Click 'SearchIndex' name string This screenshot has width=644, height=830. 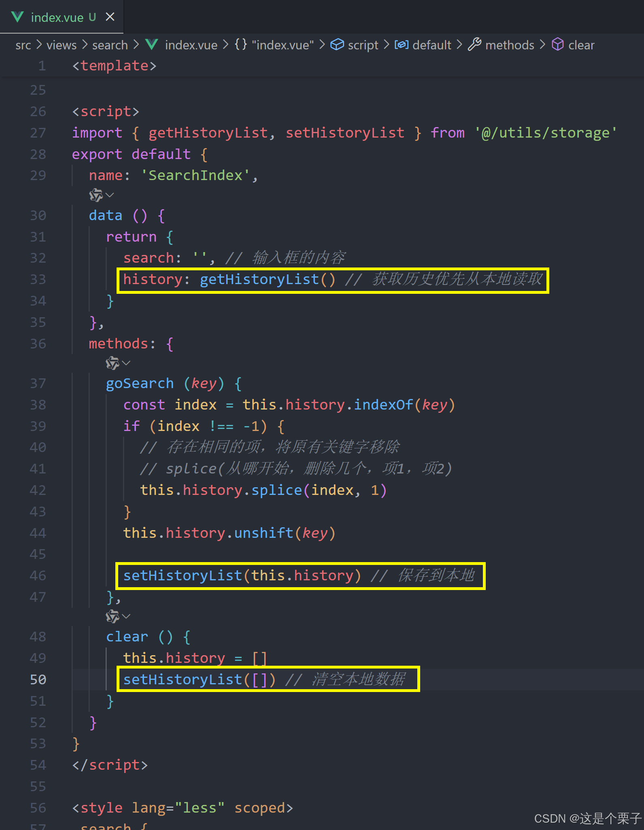point(195,175)
